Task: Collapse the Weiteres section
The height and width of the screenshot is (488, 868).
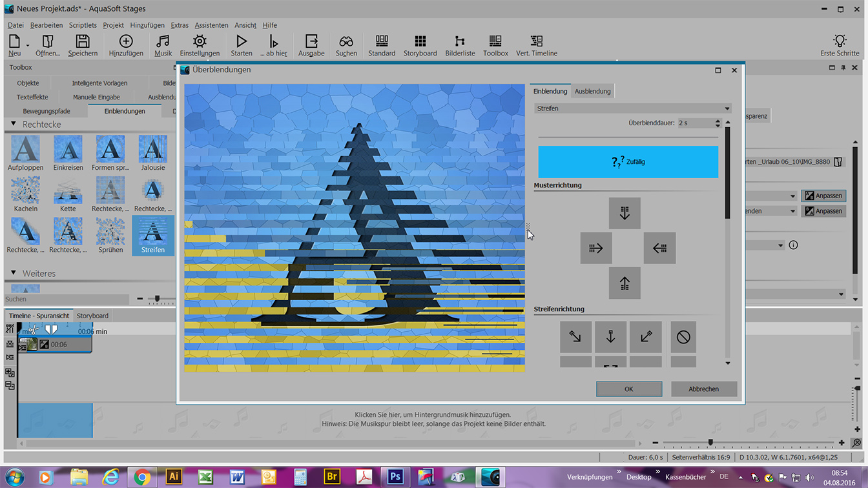Action: pyautogui.click(x=13, y=273)
